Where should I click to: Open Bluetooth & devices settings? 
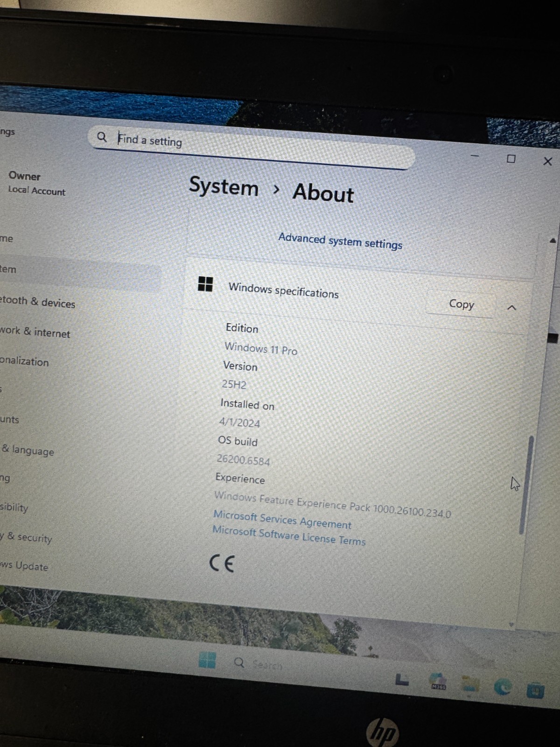(x=37, y=302)
